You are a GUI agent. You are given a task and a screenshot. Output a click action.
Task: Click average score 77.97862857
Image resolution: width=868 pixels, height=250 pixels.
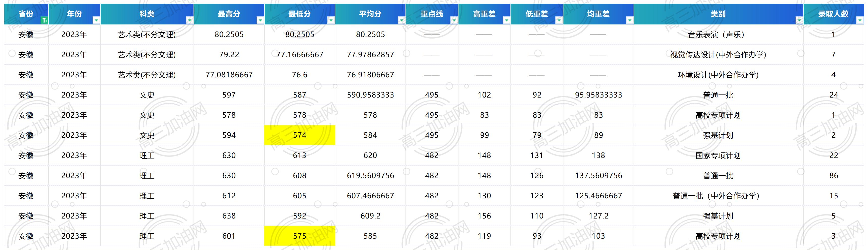(370, 54)
